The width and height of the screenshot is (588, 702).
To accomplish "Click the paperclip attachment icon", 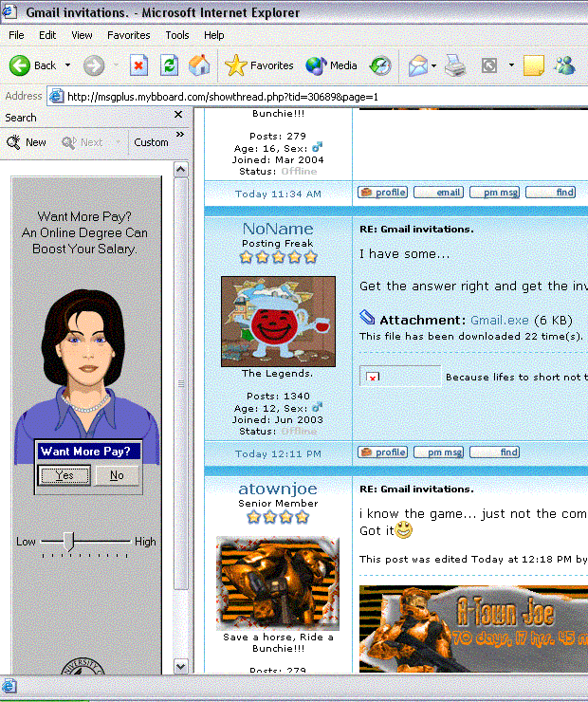I will [x=367, y=318].
